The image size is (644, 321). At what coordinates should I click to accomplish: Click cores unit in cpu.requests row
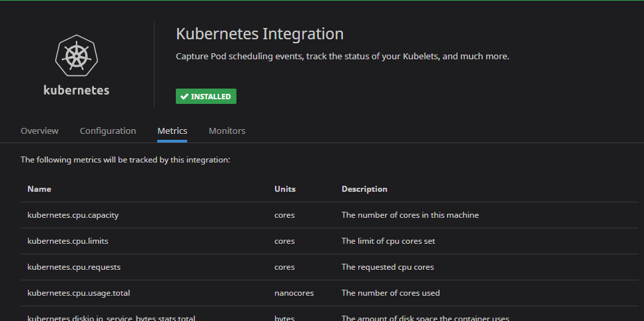coord(284,267)
